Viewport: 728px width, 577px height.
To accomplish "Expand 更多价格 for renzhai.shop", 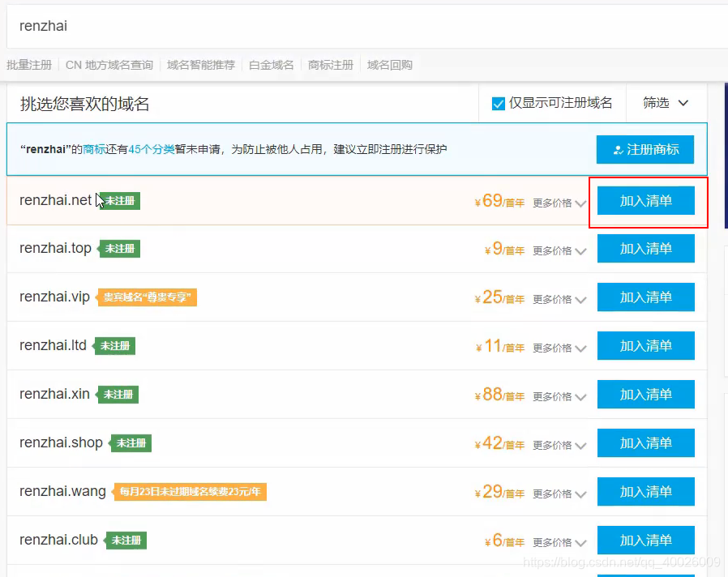I will pos(559,445).
